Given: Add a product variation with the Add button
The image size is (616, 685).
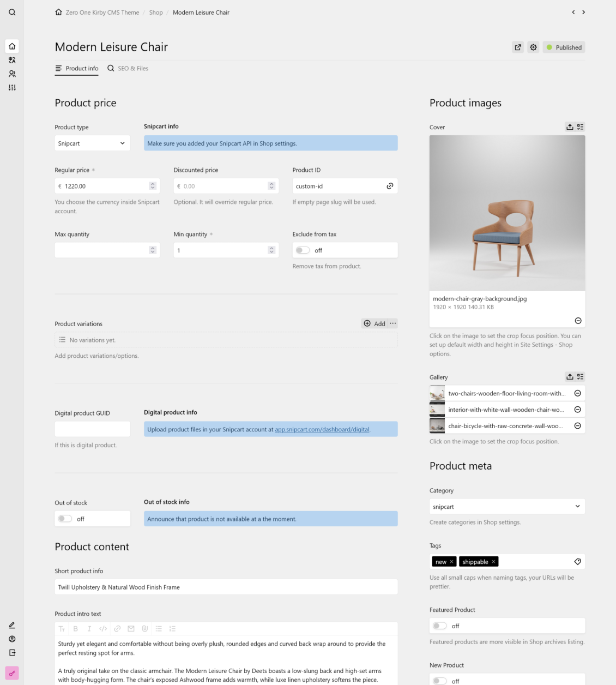Looking at the screenshot, I should pyautogui.click(x=375, y=323).
